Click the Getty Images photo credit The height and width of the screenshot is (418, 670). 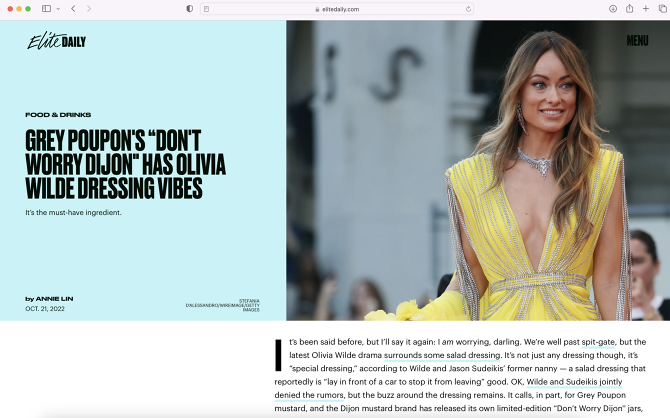[x=223, y=305]
